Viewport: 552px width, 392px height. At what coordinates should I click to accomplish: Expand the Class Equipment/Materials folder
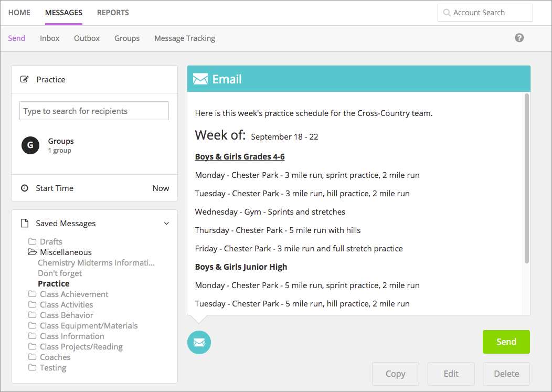(x=89, y=326)
